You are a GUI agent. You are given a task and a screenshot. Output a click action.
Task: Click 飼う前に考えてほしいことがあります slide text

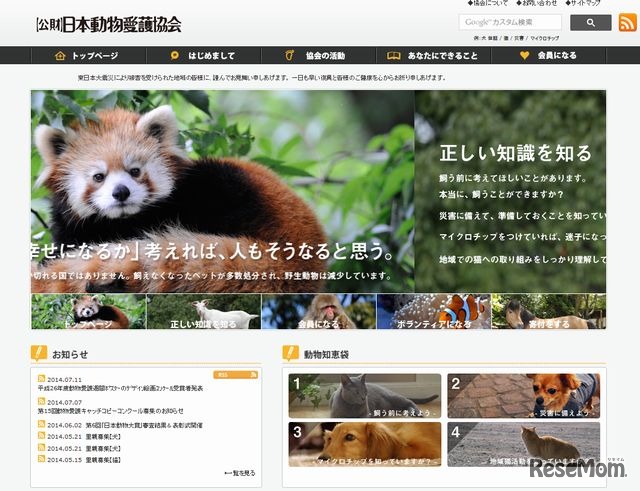pos(513,178)
